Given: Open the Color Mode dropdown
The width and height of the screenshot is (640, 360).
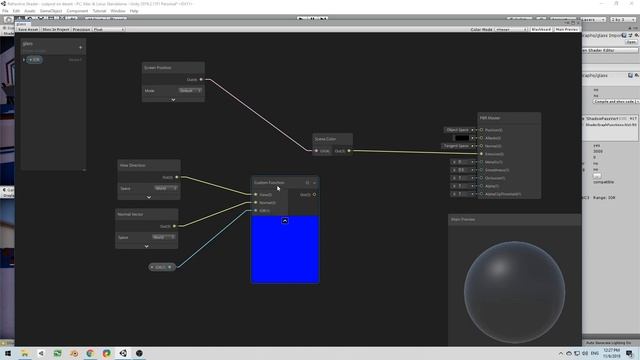Looking at the screenshot, I should (511, 29).
